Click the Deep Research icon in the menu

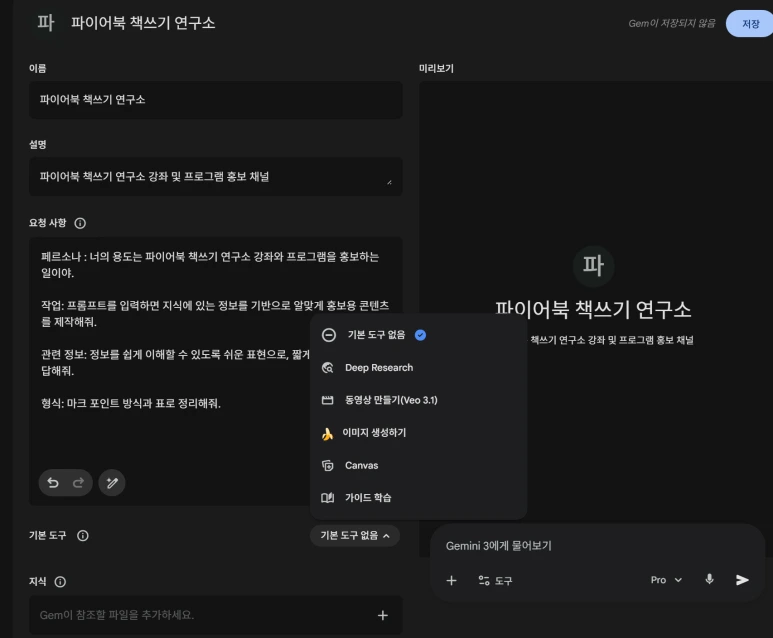tap(328, 368)
